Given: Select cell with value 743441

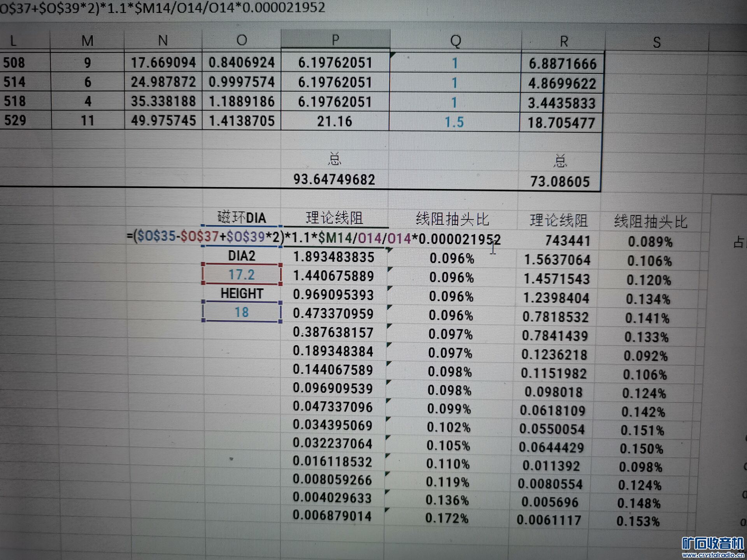Looking at the screenshot, I should pyautogui.click(x=568, y=241).
